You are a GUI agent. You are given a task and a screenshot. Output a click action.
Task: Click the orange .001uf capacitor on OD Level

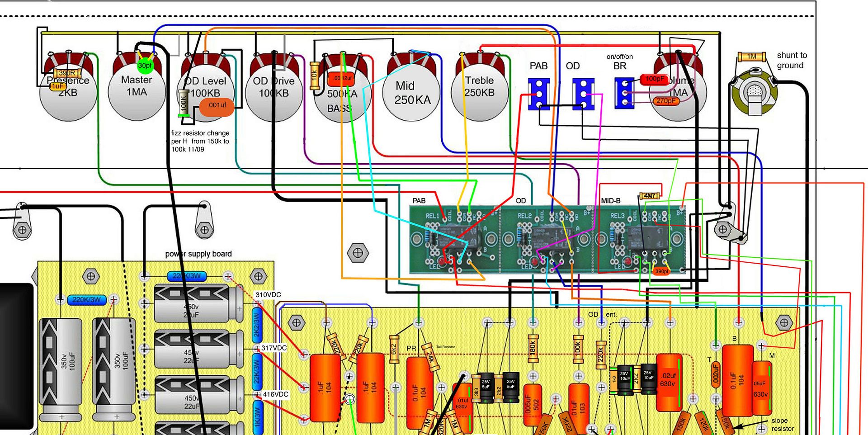coord(217,105)
